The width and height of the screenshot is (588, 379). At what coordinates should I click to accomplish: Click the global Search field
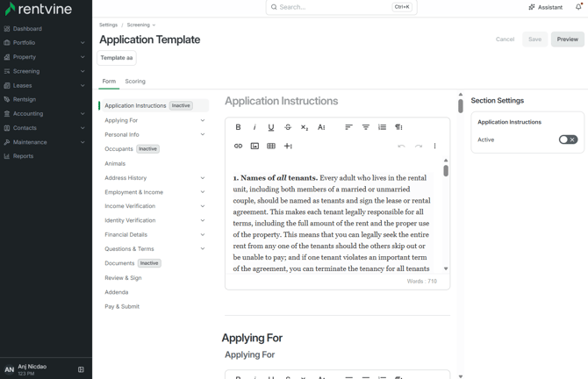(x=341, y=7)
